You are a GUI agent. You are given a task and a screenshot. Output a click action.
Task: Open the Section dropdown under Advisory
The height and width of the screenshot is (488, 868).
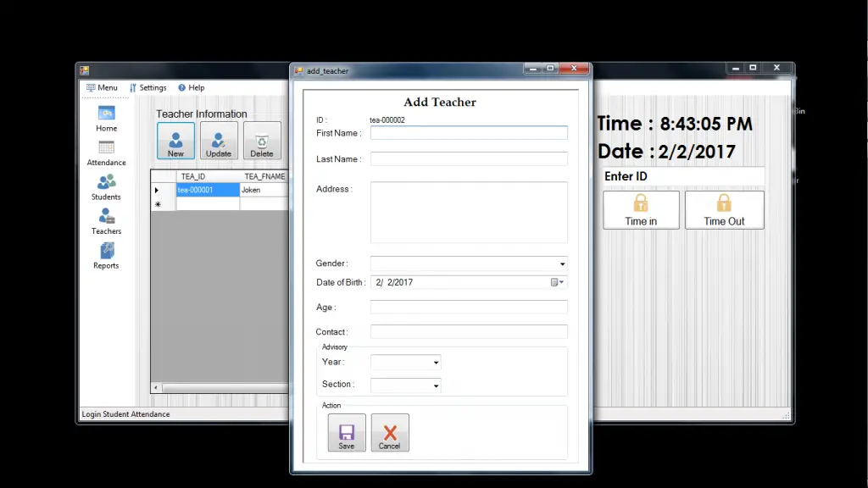tap(435, 384)
